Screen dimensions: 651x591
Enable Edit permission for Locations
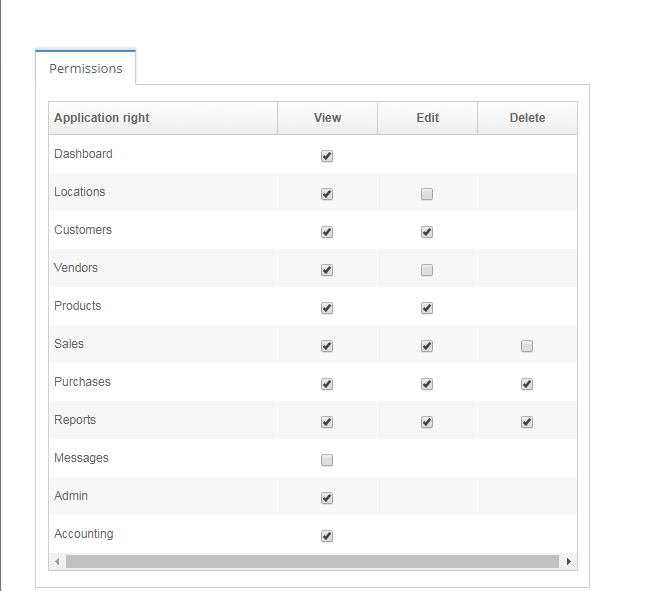click(x=427, y=194)
